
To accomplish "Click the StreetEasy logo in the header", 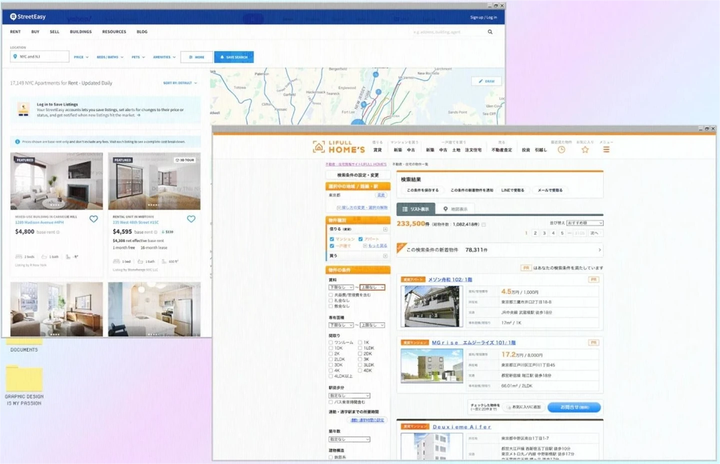I will pyautogui.click(x=28, y=17).
